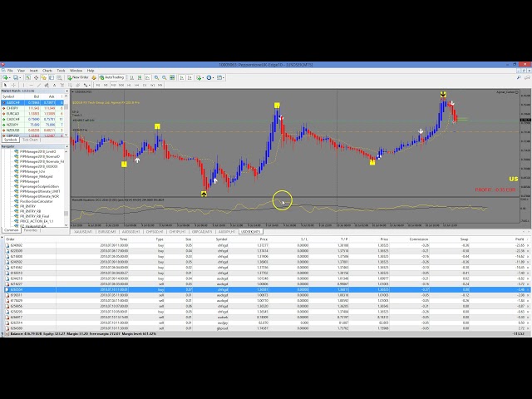Viewport: 532px width, 399px height.
Task: Open the Favorites tab in Navigator
Action: 29,230
